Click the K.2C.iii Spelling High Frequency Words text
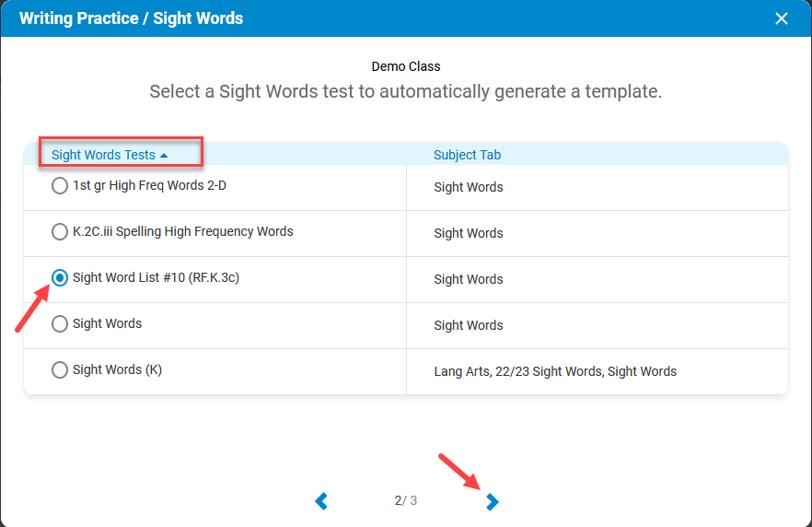Viewport: 812px width, 527px height. (182, 232)
